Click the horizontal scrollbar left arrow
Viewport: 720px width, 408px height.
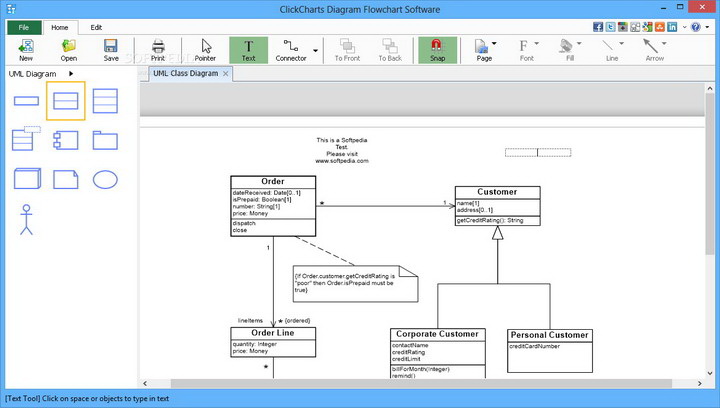pos(145,383)
